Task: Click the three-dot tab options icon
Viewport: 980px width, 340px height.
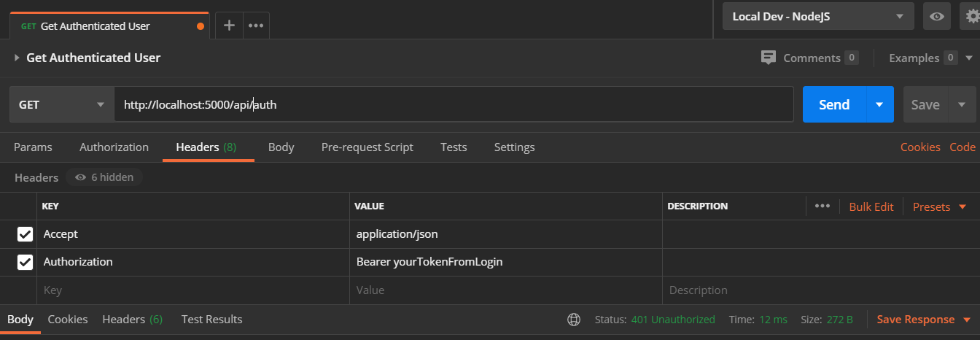Action: click(255, 25)
